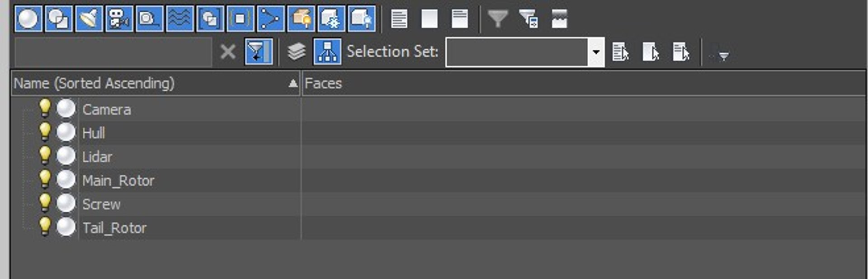This screenshot has height=279, width=868.
Task: Toggle the lightbulb visibility for Hull
Action: pyautogui.click(x=45, y=131)
